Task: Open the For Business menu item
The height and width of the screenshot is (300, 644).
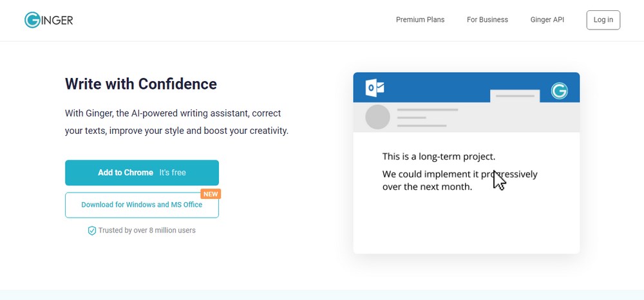Action: click(487, 20)
